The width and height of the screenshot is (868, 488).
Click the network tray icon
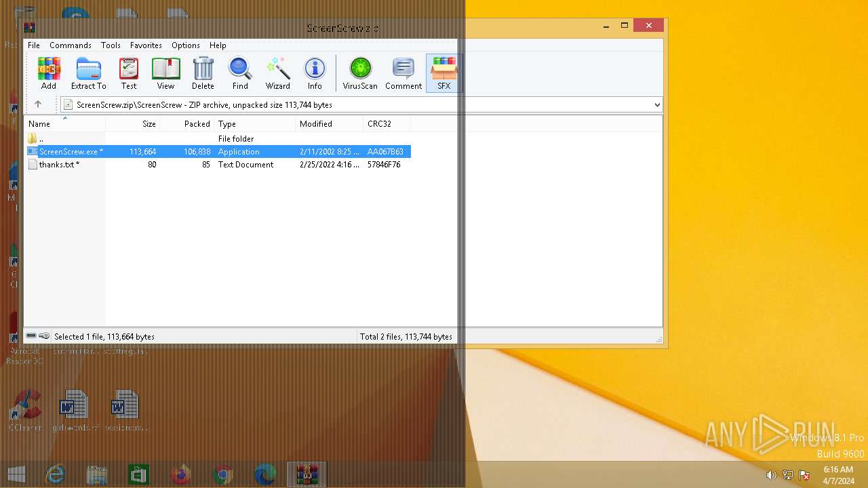[788, 475]
